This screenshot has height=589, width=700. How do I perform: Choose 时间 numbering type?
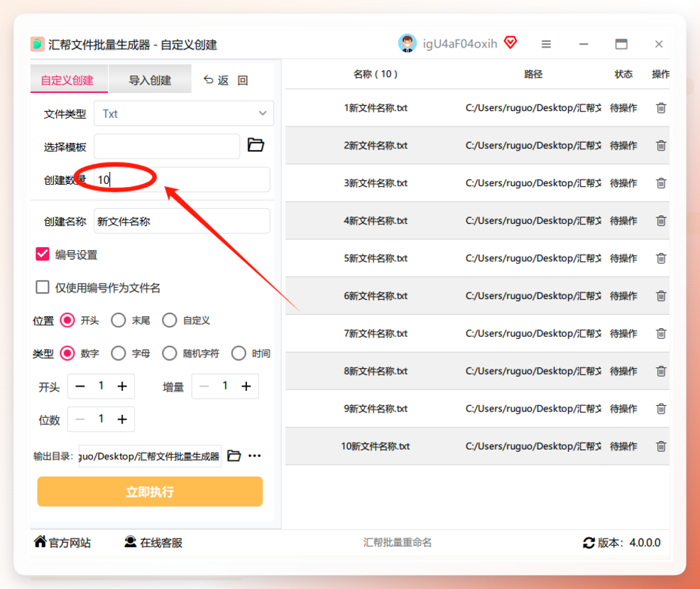pos(239,354)
